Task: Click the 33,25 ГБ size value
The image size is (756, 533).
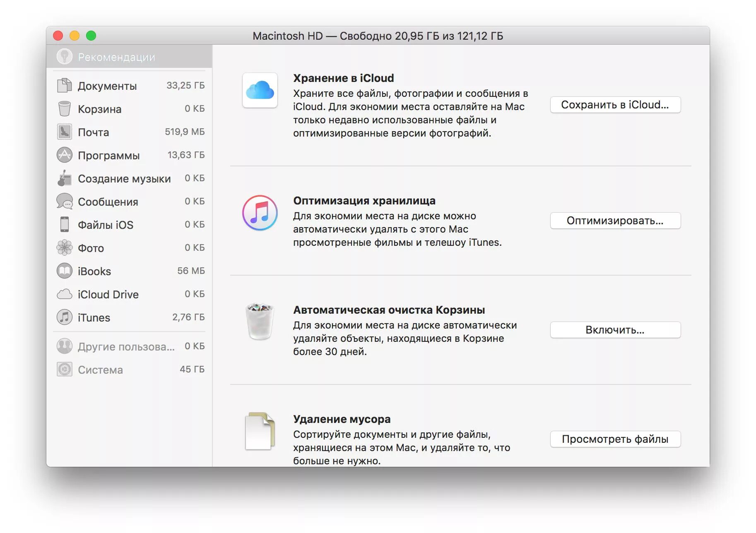Action: pyautogui.click(x=185, y=85)
